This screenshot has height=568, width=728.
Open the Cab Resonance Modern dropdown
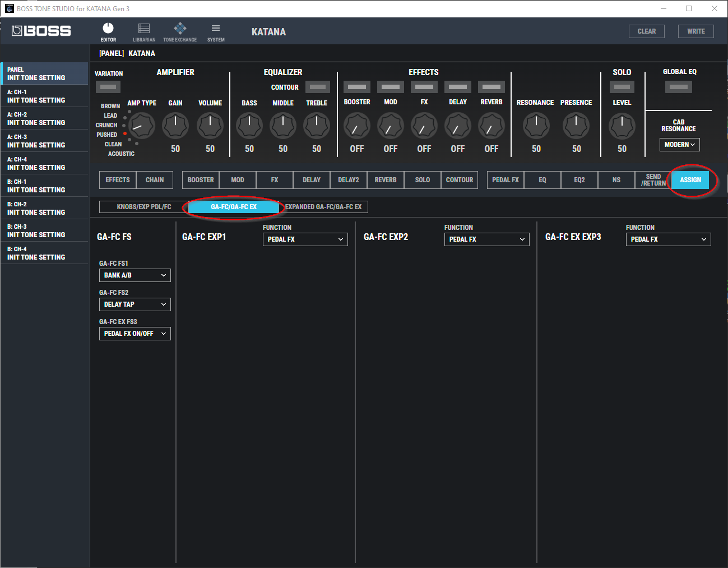(x=680, y=145)
